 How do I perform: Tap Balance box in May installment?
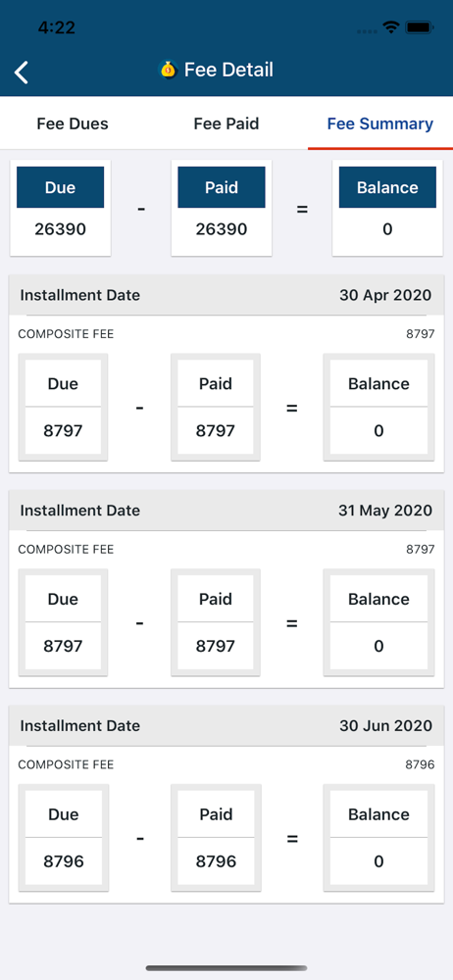point(378,622)
